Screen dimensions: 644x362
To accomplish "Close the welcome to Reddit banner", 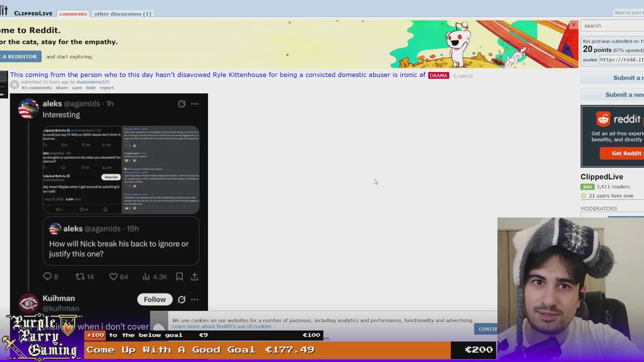I will 573,25.
